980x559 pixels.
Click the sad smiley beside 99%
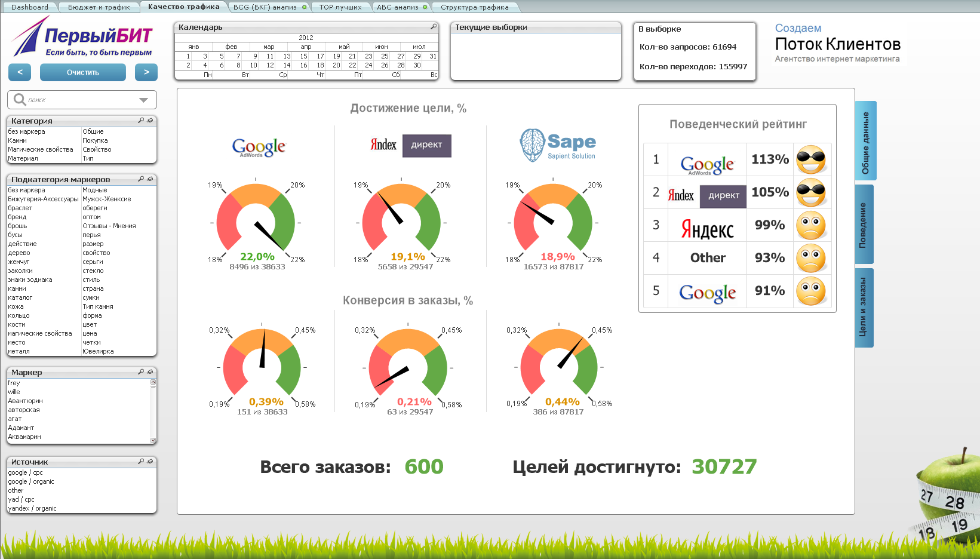(x=812, y=225)
